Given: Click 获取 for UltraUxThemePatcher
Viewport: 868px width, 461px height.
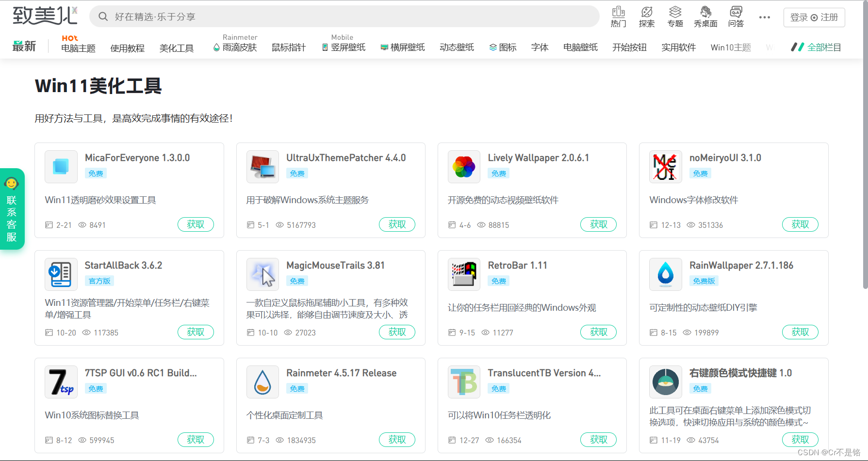Looking at the screenshot, I should click(397, 224).
